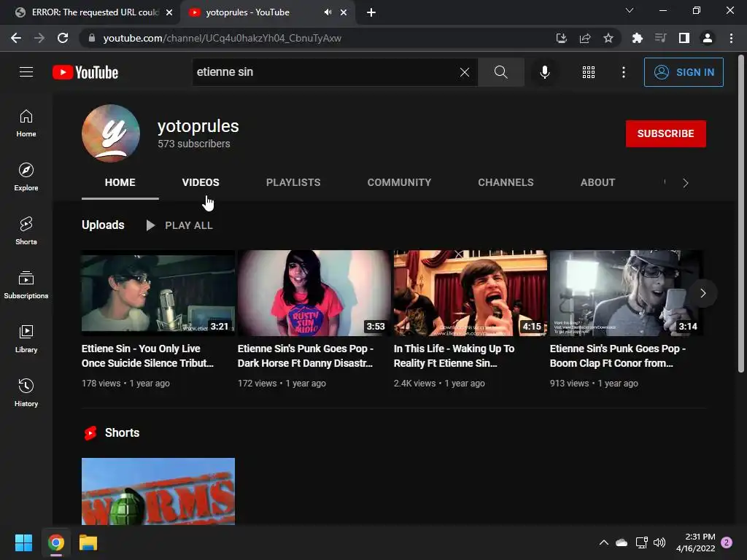
Task: Click the YouTube logo
Action: point(85,72)
